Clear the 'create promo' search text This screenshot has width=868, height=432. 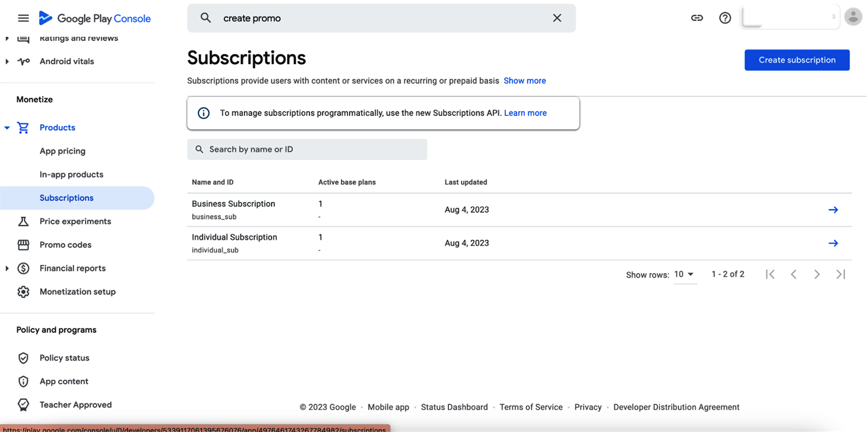pos(557,18)
